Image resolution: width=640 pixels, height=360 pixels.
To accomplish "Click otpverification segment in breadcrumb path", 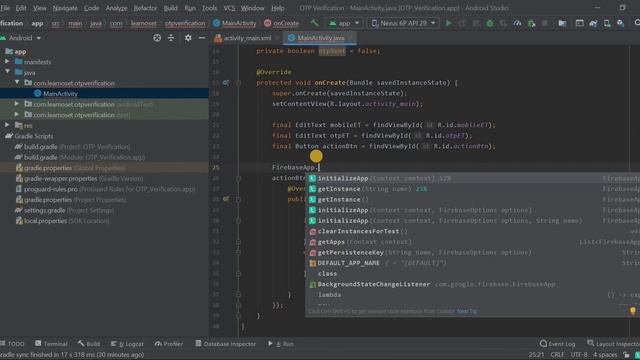I will (185, 23).
